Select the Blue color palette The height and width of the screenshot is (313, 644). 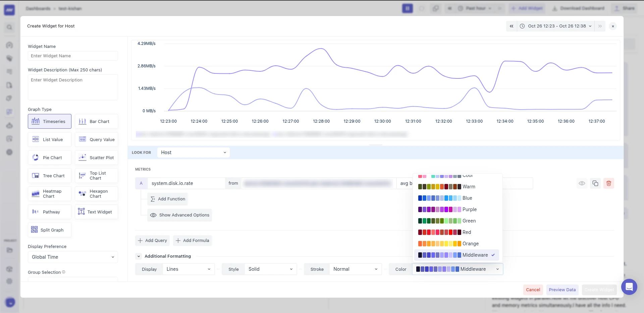pyautogui.click(x=457, y=198)
